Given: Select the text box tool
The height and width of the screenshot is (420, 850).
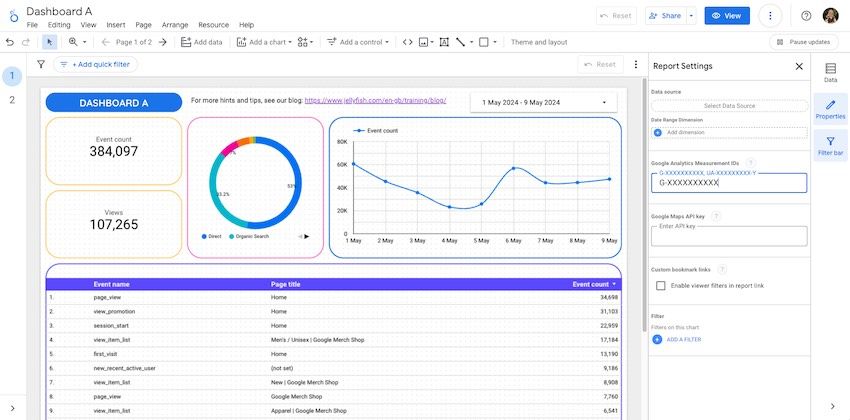Looking at the screenshot, I should (x=443, y=42).
